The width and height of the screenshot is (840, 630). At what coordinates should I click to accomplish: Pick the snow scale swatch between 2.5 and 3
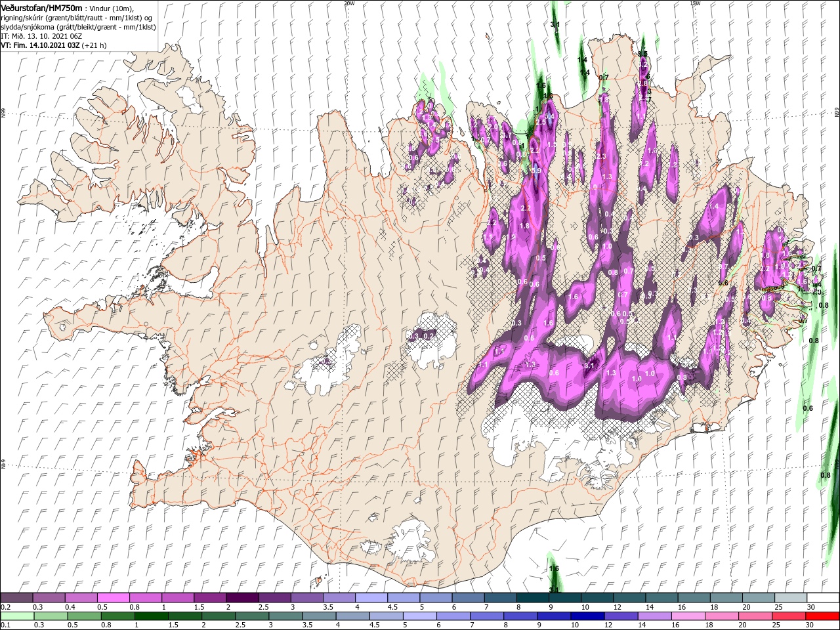274,598
